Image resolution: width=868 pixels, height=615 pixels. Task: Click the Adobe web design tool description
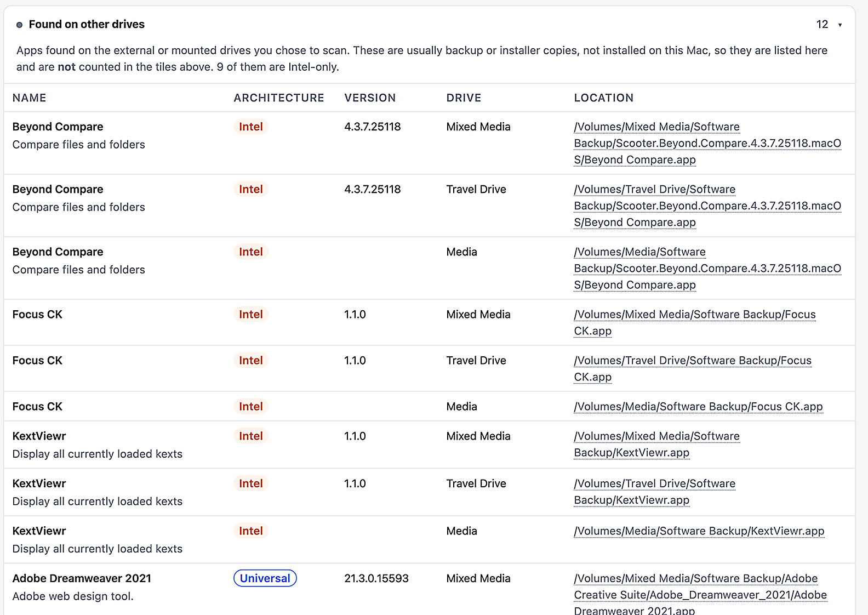click(73, 596)
